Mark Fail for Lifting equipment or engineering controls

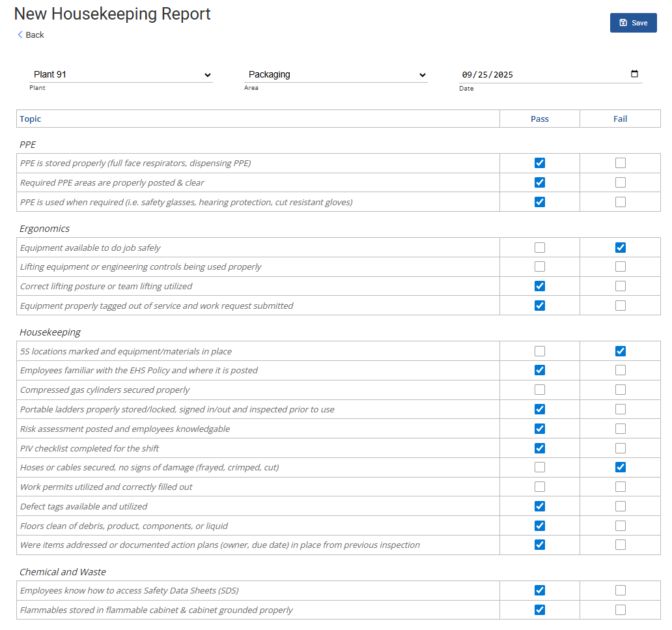tap(621, 266)
